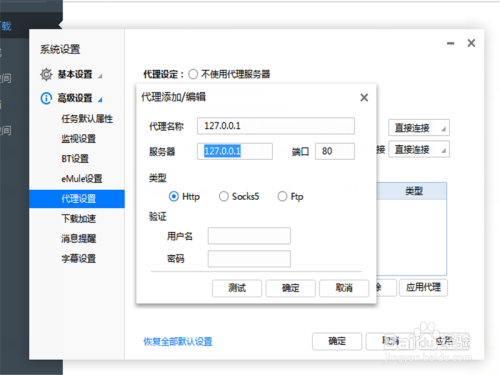The width and height of the screenshot is (500, 375).
Task: Click the 基本设置 heading
Action: [75, 74]
